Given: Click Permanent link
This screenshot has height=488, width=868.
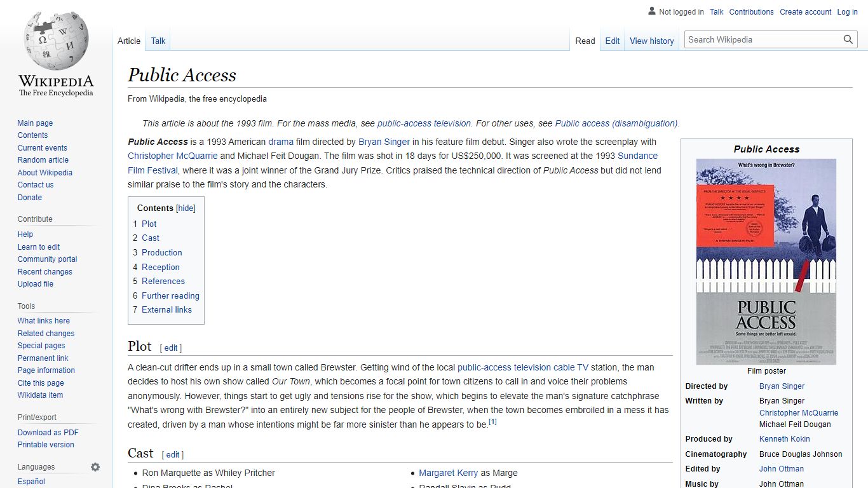Looking at the screenshot, I should [x=43, y=358].
